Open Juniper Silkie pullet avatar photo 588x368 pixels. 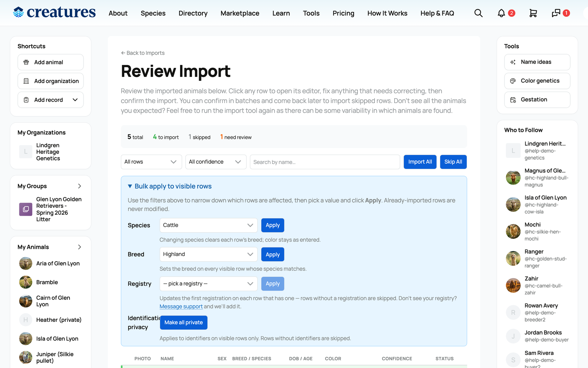coord(26,357)
